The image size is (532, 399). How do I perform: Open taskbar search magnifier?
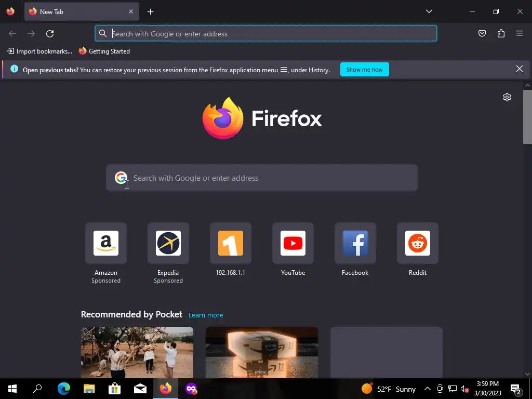click(37, 389)
